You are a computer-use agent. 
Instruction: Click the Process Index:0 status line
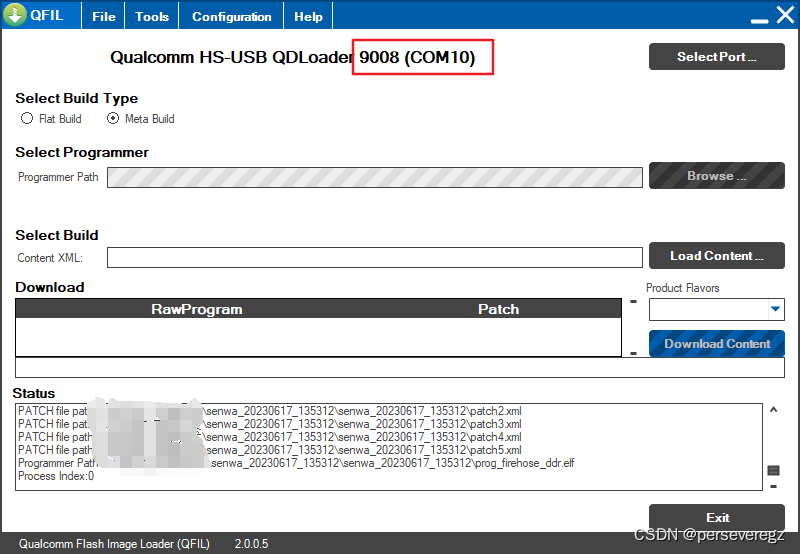(56, 476)
